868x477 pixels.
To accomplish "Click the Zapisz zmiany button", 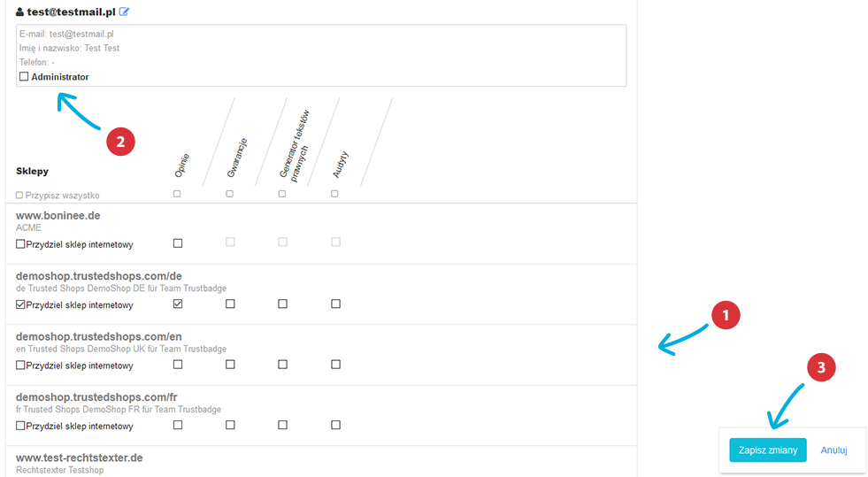I will coord(768,450).
